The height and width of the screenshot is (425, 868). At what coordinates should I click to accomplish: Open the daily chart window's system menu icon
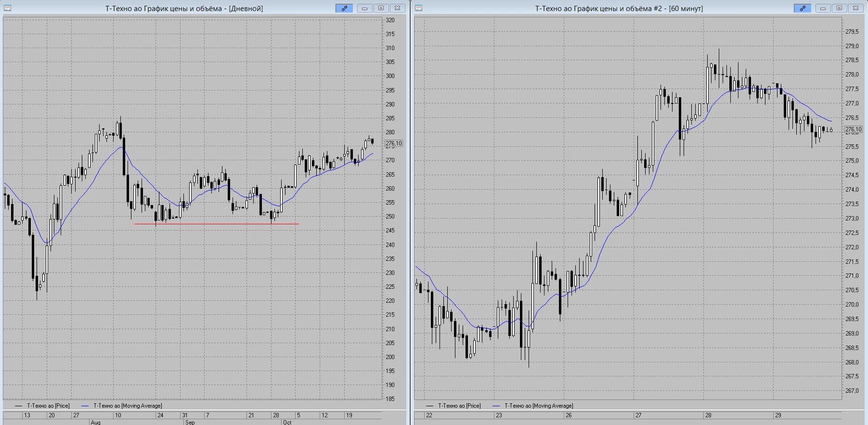pos(7,8)
